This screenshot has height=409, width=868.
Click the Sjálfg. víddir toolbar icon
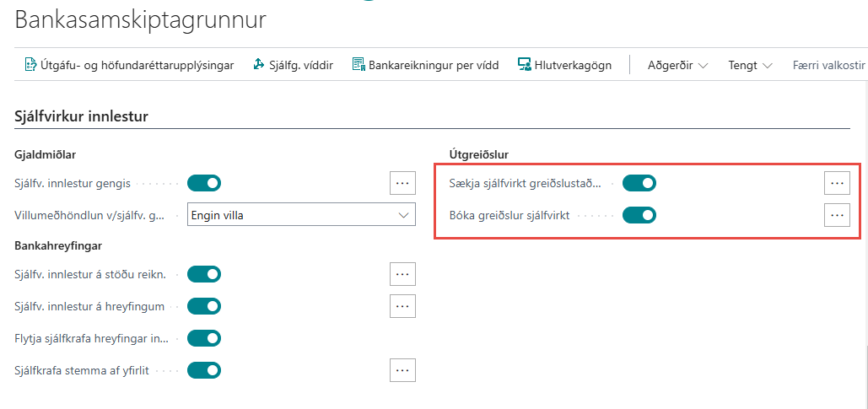click(x=259, y=65)
